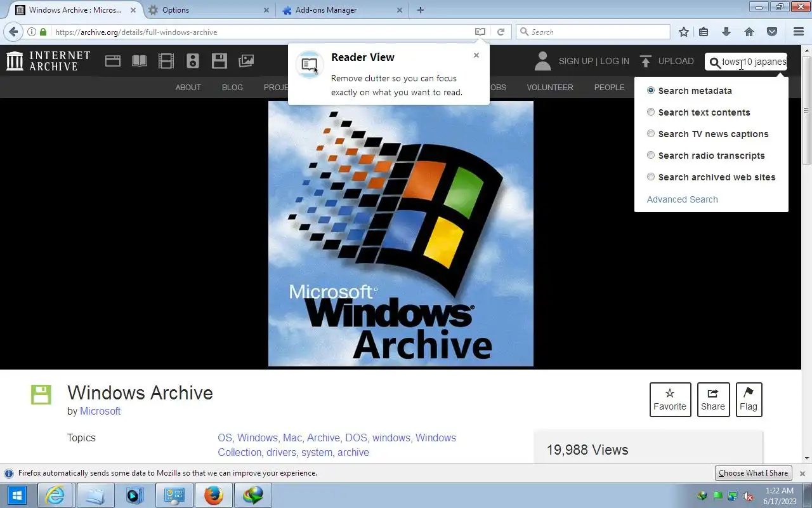This screenshot has width=812, height=508.
Task: Click the taskbar clock showing 1:22 AM
Action: [780, 491]
